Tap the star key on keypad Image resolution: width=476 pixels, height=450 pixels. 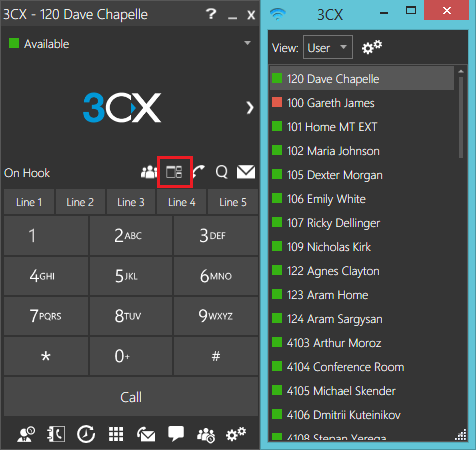pyautogui.click(x=46, y=356)
